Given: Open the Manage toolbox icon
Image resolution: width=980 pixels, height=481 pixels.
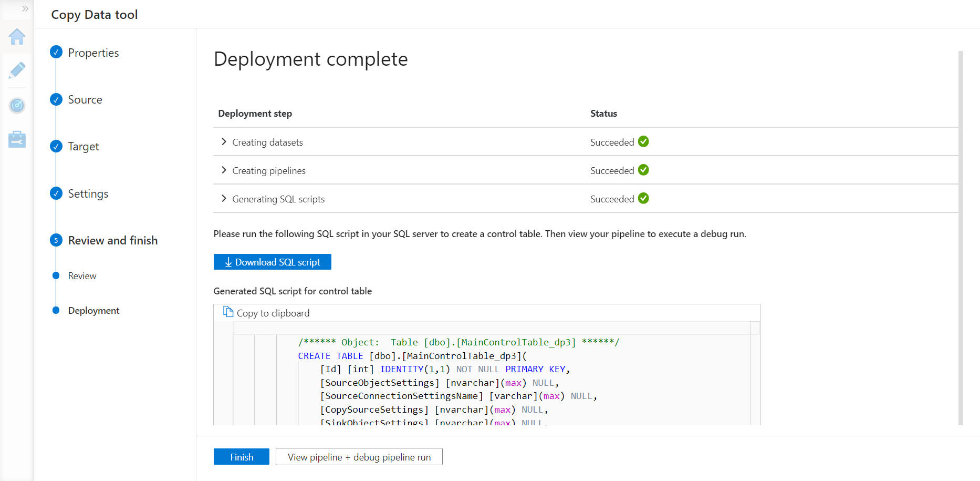Looking at the screenshot, I should point(17,139).
